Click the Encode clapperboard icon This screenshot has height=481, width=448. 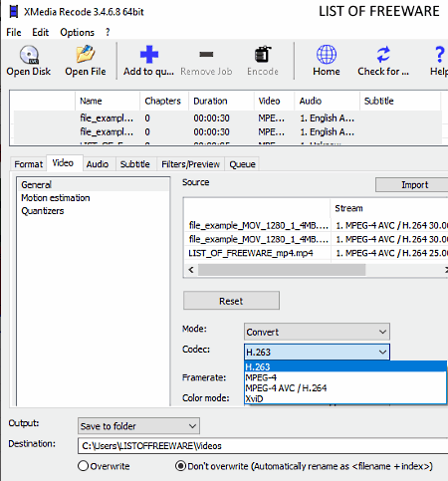coord(263,54)
